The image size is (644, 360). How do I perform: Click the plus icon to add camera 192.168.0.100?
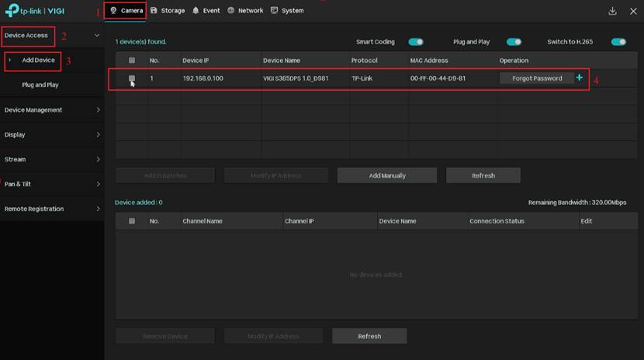click(x=579, y=78)
